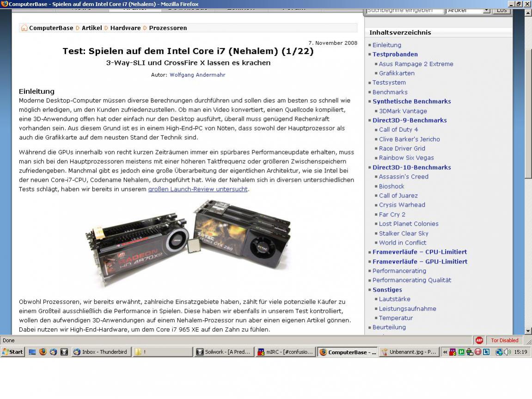The width and height of the screenshot is (532, 399).
Task: Switch to the folder window named '!'
Action: click(x=162, y=352)
